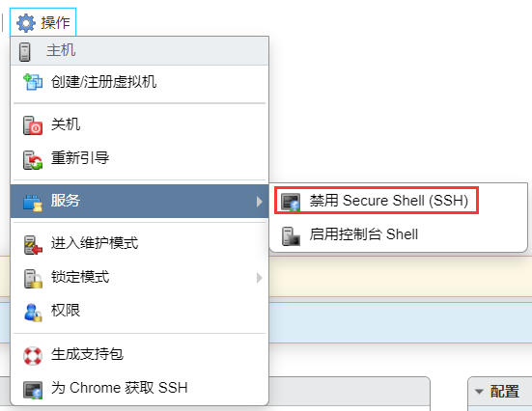The height and width of the screenshot is (411, 532).
Task: Click the user permissions icon for 权限
Action: [x=33, y=313]
